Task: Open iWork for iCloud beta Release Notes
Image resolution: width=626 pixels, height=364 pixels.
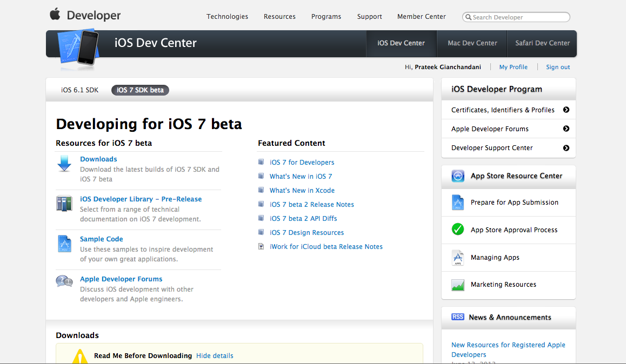Action: coord(326,246)
